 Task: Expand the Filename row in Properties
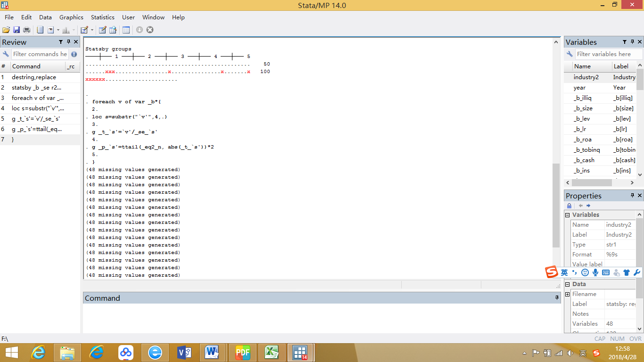pos(568,294)
